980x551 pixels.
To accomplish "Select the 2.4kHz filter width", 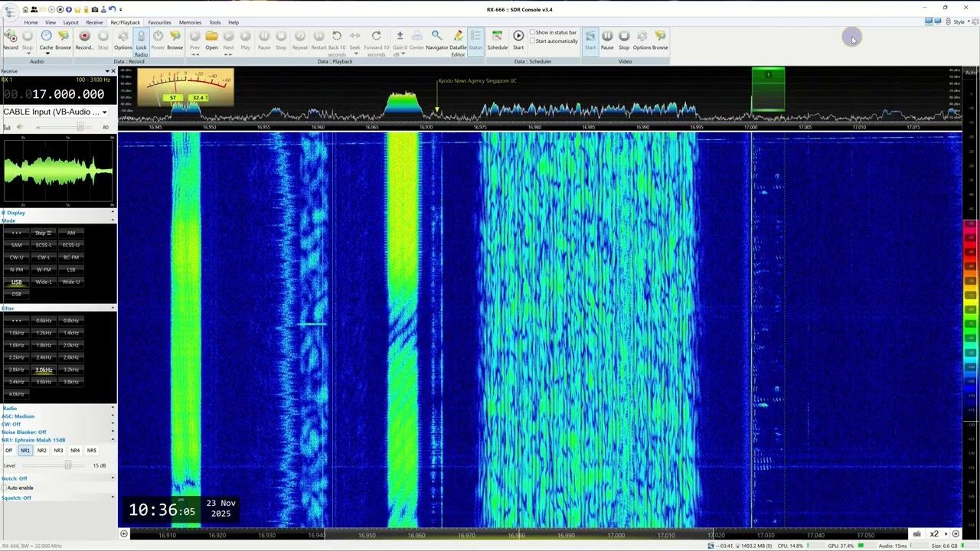I will (x=44, y=357).
